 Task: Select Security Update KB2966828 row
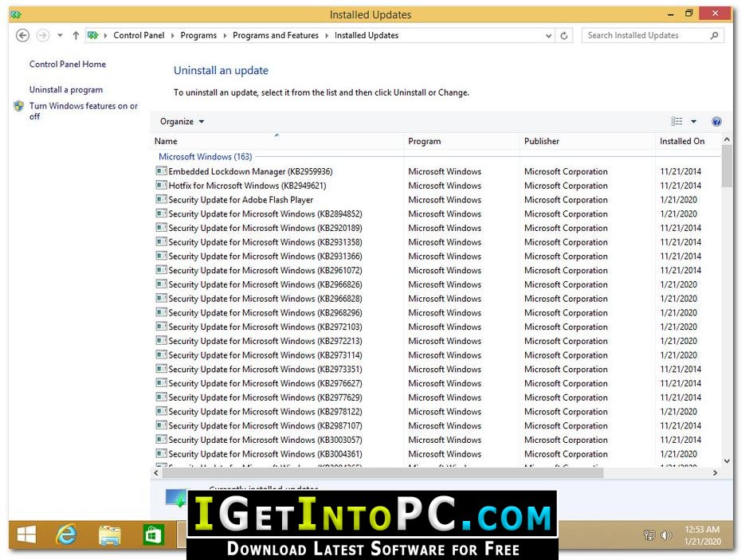[435, 299]
